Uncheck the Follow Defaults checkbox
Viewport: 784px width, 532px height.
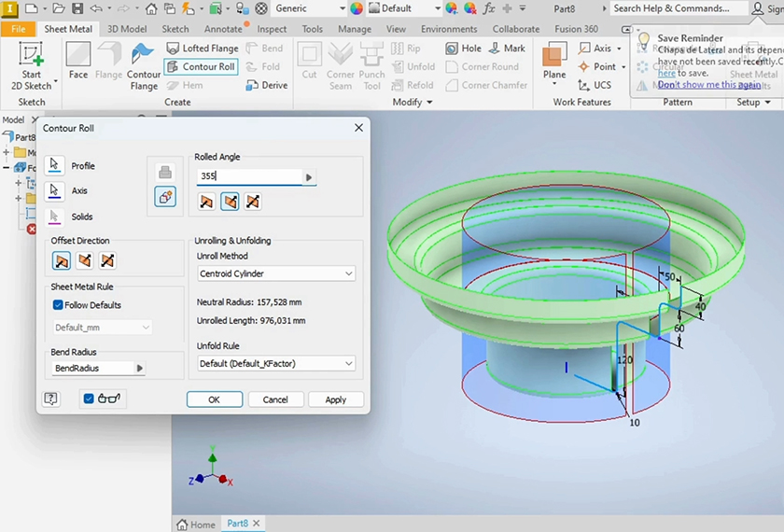click(58, 305)
